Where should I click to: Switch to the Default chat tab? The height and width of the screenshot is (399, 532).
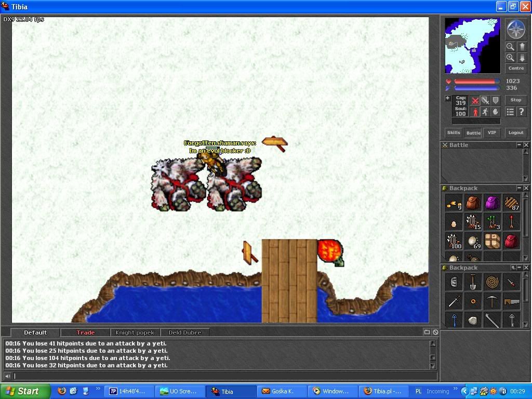[35, 332]
